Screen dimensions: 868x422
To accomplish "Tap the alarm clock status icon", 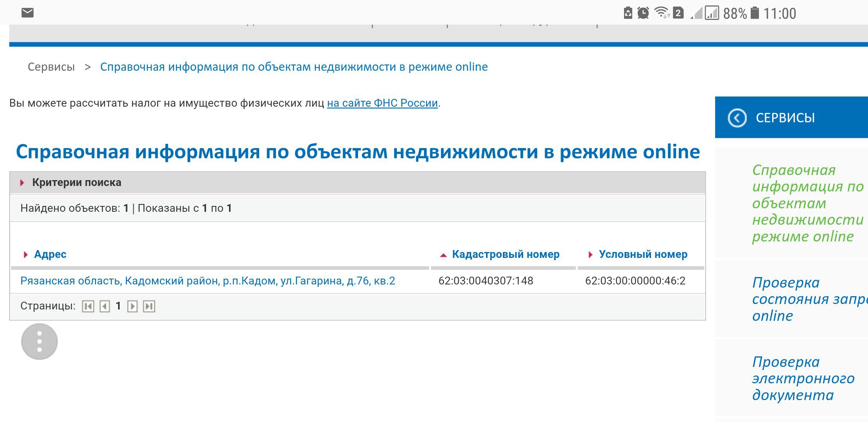I will tap(643, 13).
